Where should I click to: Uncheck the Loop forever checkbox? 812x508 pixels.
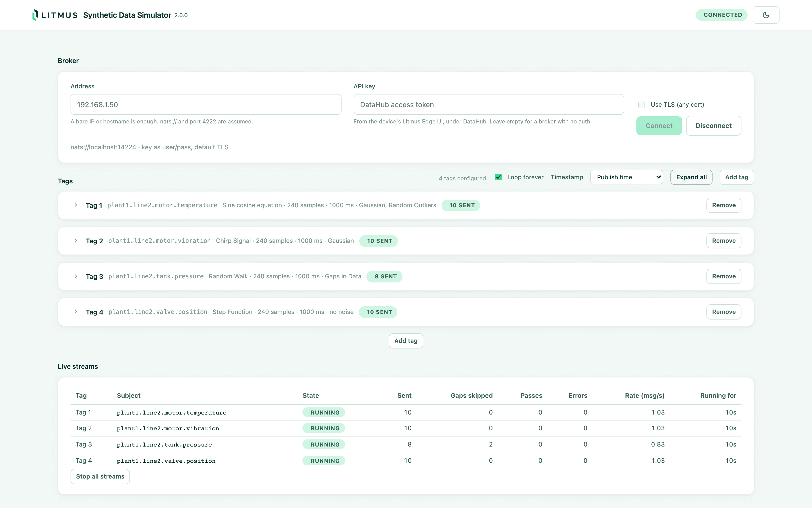pos(499,177)
